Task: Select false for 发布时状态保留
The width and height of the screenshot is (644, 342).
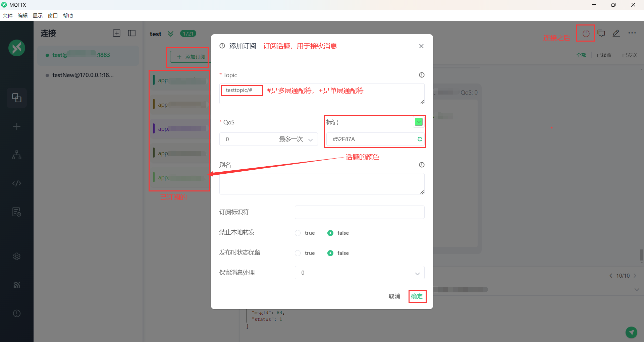Action: [x=330, y=253]
